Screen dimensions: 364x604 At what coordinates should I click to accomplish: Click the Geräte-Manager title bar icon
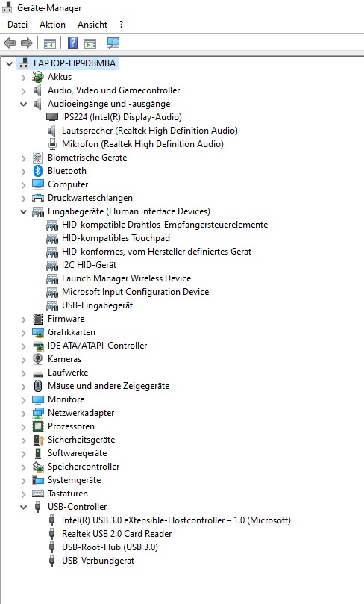[7, 7]
